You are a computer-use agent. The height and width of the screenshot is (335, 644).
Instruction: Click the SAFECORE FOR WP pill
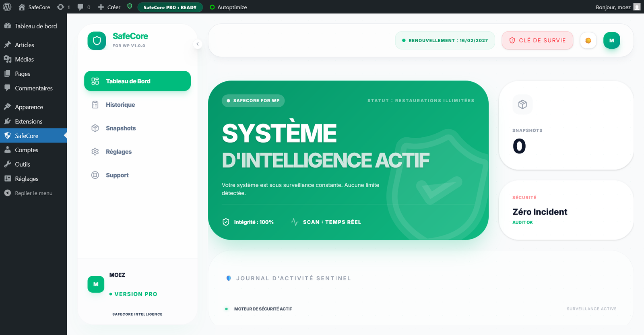point(253,101)
